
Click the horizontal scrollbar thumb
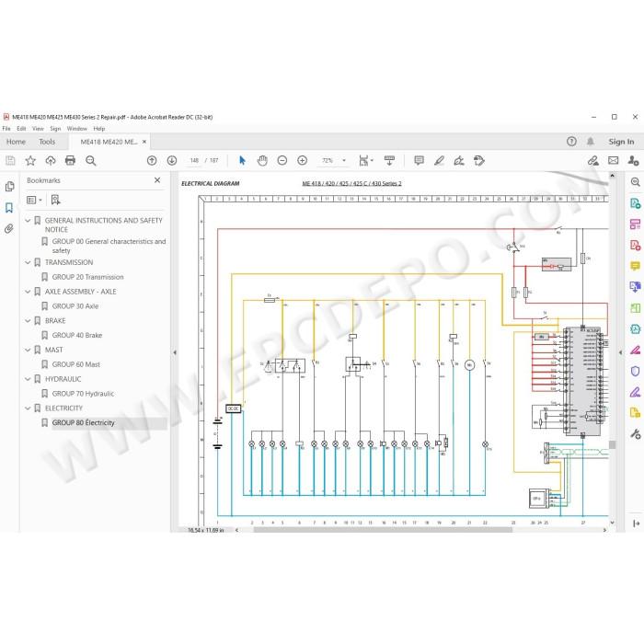(383, 530)
